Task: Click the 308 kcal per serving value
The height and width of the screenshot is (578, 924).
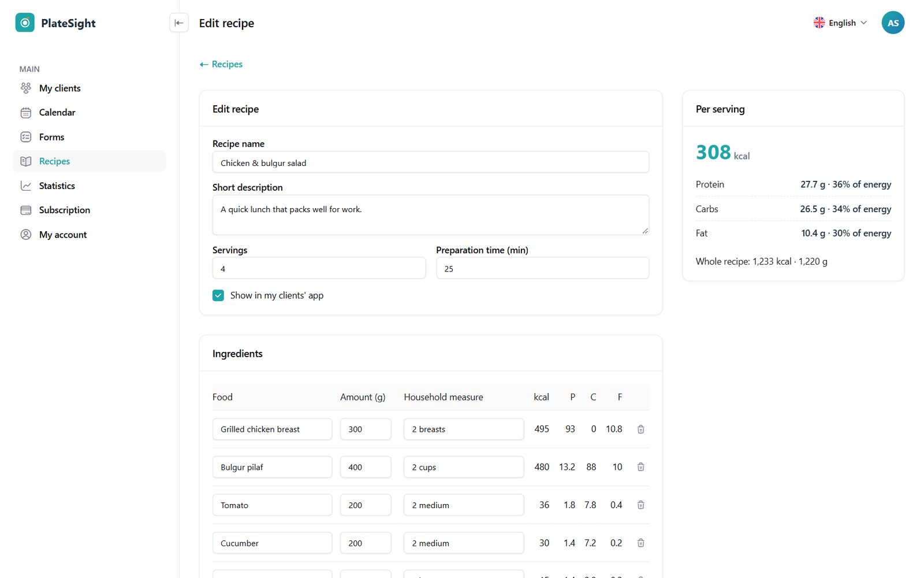Action: point(722,153)
